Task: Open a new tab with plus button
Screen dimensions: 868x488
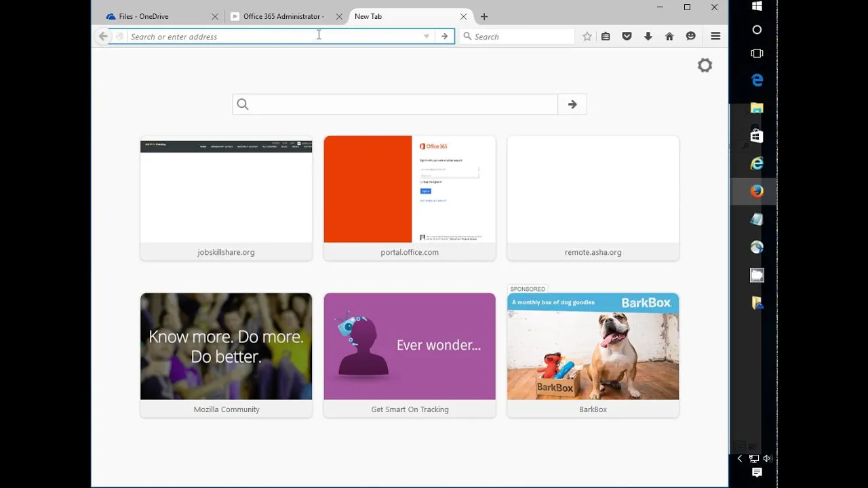Action: click(x=484, y=16)
